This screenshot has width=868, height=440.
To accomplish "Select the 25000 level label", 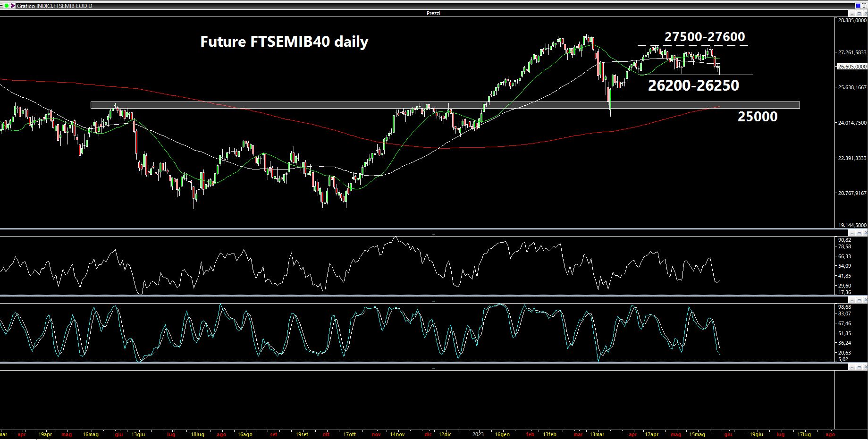I will pyautogui.click(x=758, y=116).
